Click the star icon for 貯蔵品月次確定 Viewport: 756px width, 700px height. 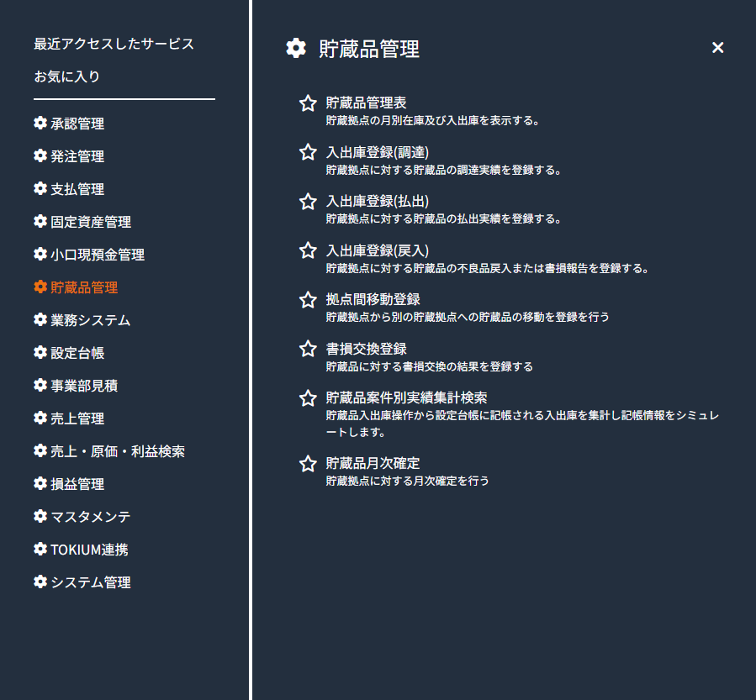click(x=308, y=464)
